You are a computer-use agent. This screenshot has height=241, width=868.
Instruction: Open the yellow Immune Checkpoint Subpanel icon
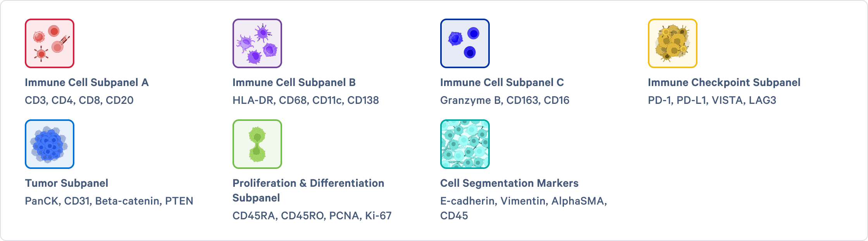[673, 43]
